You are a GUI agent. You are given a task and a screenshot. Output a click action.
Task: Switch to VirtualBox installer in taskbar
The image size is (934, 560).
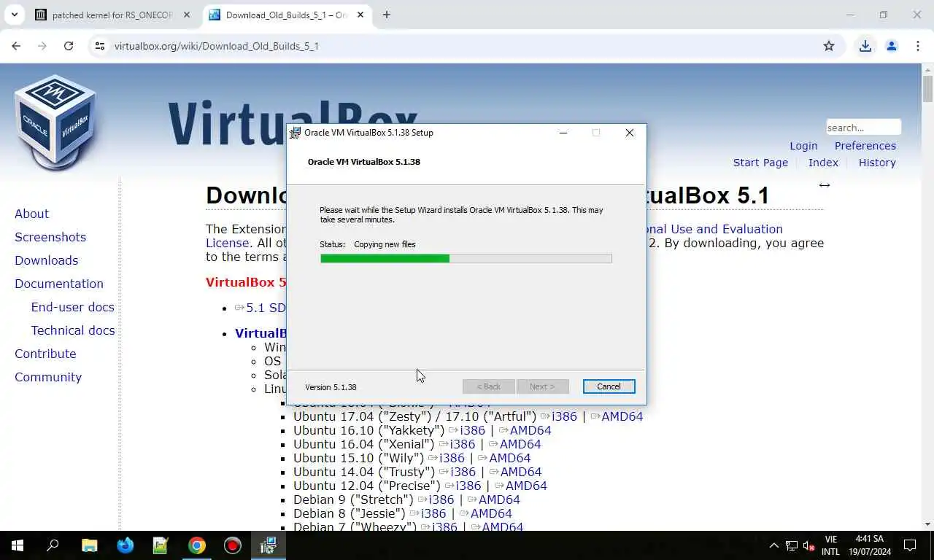click(268, 545)
